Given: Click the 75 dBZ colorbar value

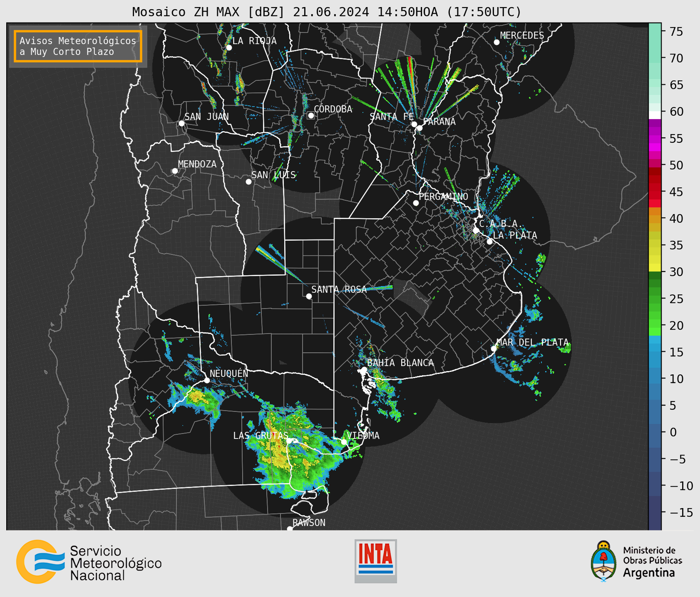Looking at the screenshot, I should pyautogui.click(x=676, y=32).
